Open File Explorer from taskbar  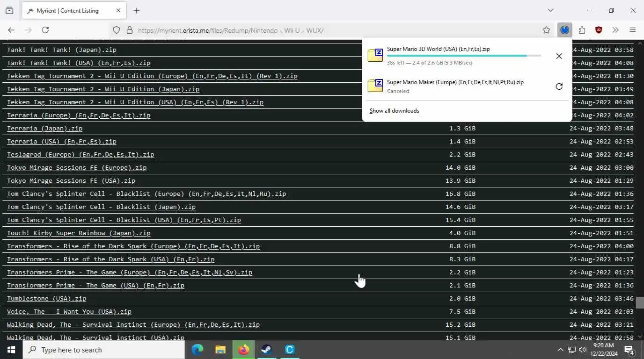click(x=220, y=350)
